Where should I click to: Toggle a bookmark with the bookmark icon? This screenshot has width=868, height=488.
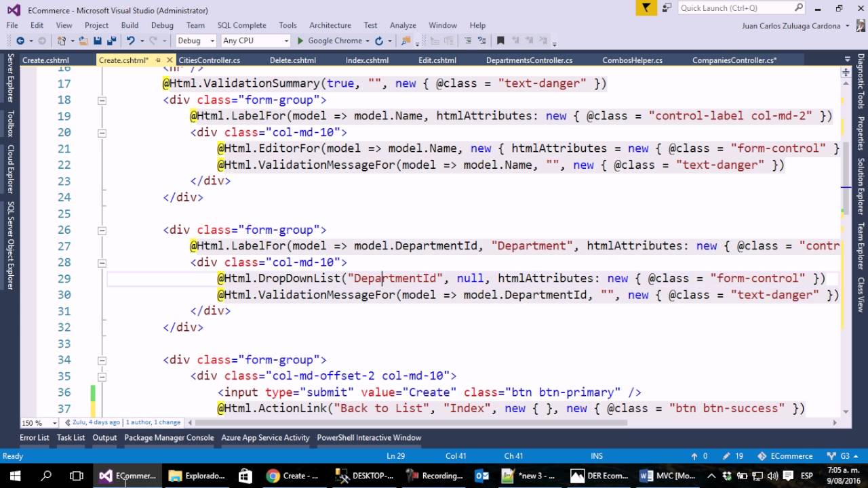tap(500, 41)
